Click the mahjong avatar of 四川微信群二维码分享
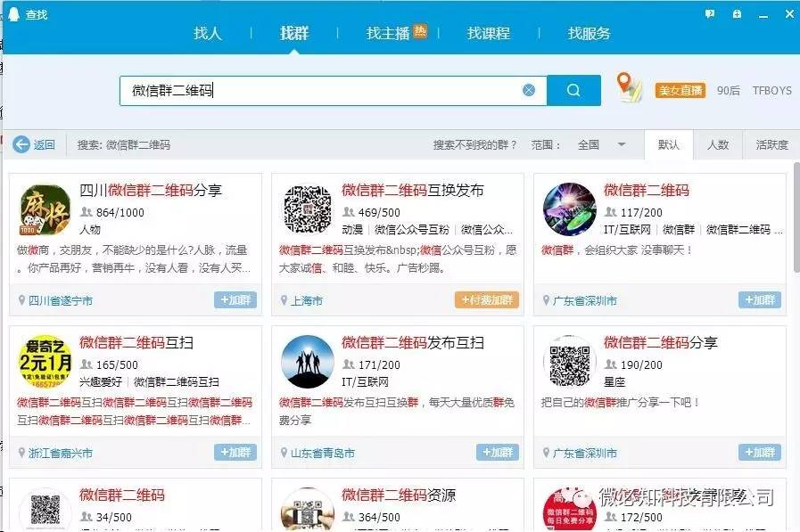The height and width of the screenshot is (532, 800). [44, 210]
